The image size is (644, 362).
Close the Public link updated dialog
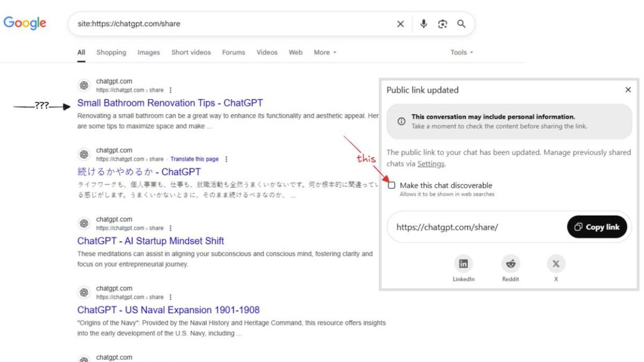click(628, 90)
